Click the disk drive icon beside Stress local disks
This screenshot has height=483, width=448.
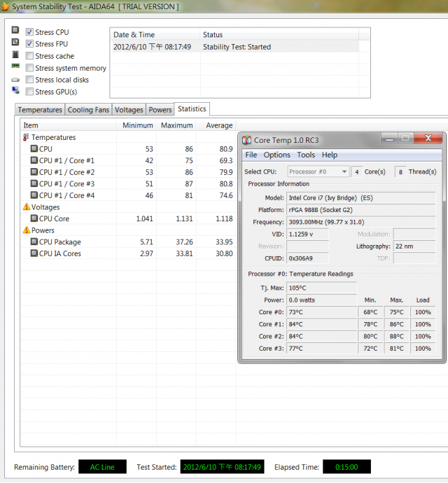click(15, 80)
